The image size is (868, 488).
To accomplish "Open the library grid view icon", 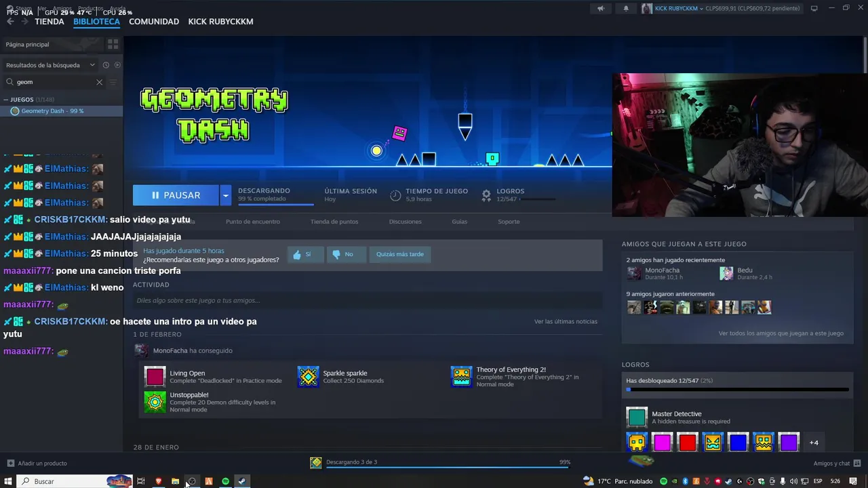I will point(113,44).
